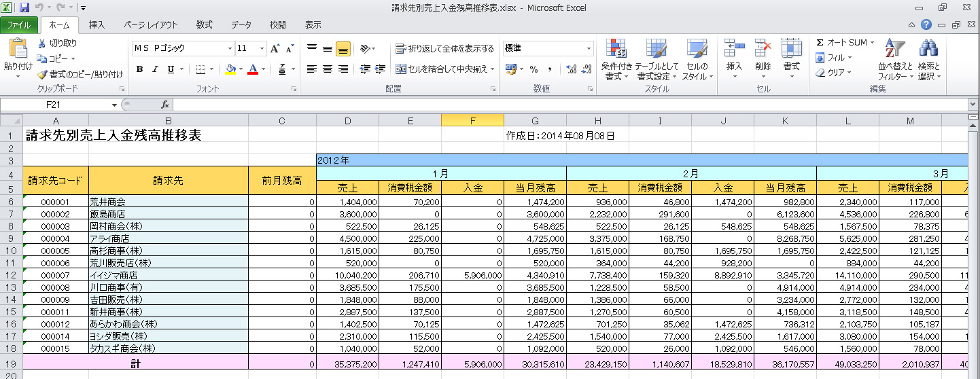Open Format as Table (テーブルとして書式設定)
Screen dimensions: 980x379
tap(657, 60)
